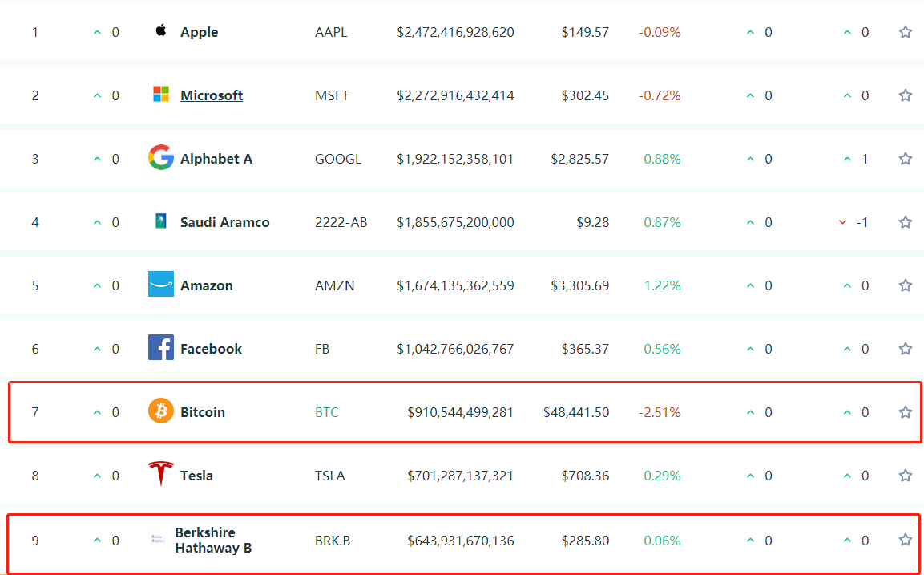924x575 pixels.
Task: Click the Berkshire Hathaway logo icon
Action: coord(158,540)
